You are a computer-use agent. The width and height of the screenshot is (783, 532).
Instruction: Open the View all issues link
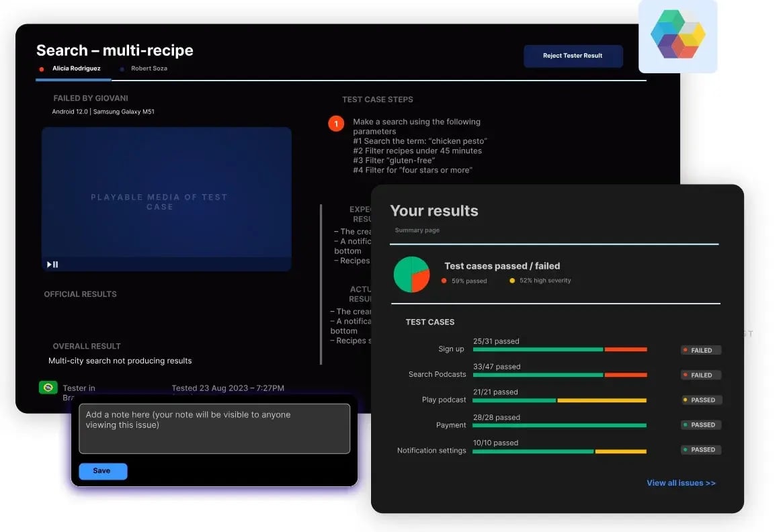[681, 483]
